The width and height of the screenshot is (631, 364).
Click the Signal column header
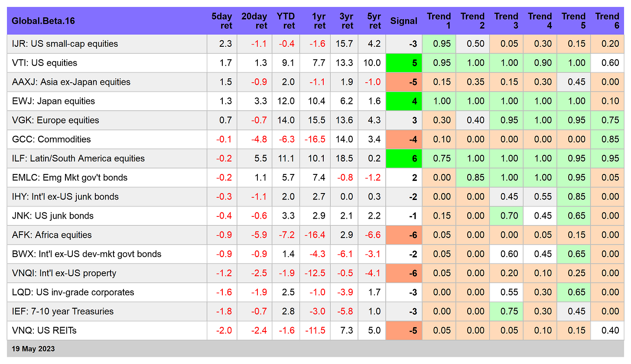click(404, 21)
